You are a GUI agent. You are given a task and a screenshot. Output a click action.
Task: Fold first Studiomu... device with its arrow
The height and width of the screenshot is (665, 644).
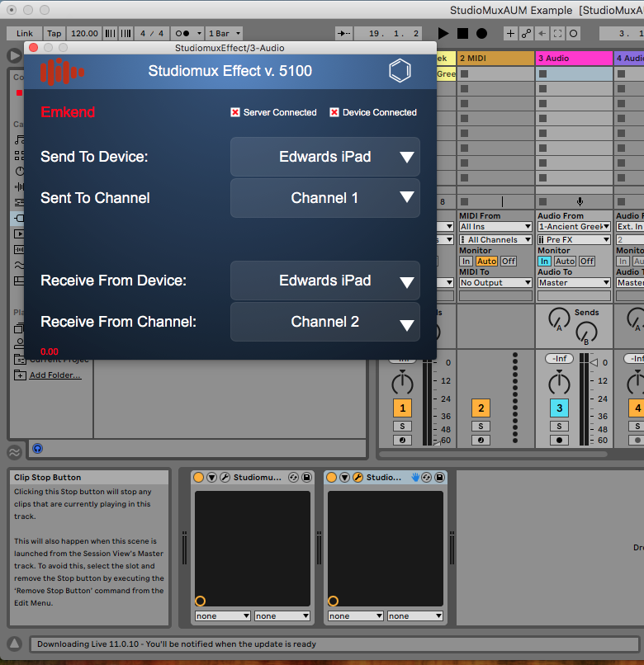[212, 478]
